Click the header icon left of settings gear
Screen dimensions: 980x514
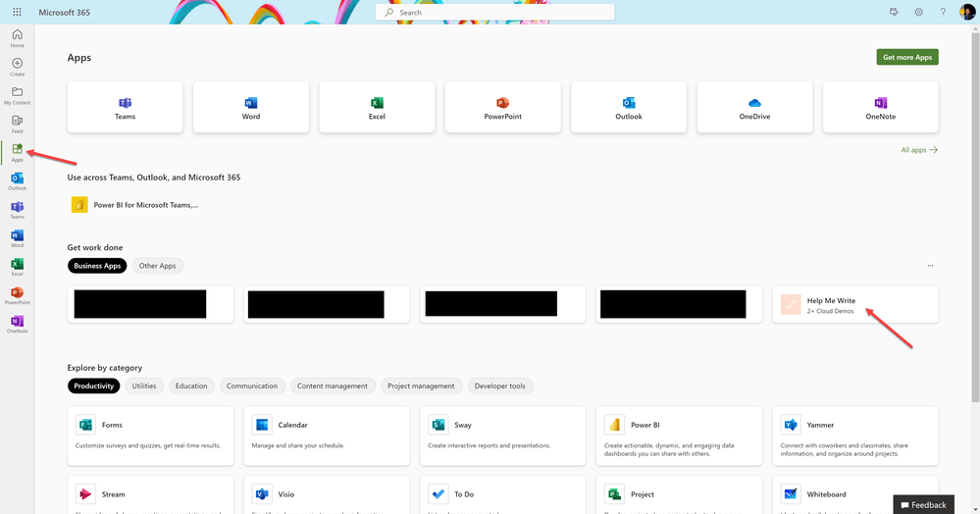pyautogui.click(x=894, y=12)
